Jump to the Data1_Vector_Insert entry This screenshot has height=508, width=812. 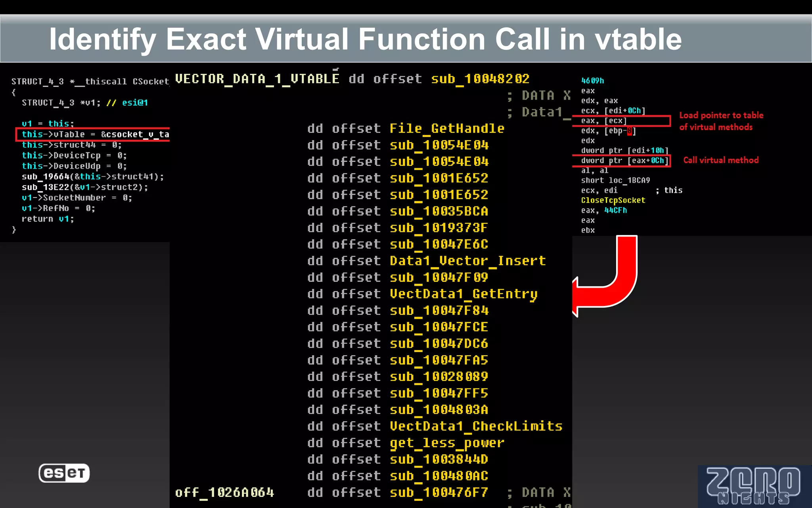(468, 261)
